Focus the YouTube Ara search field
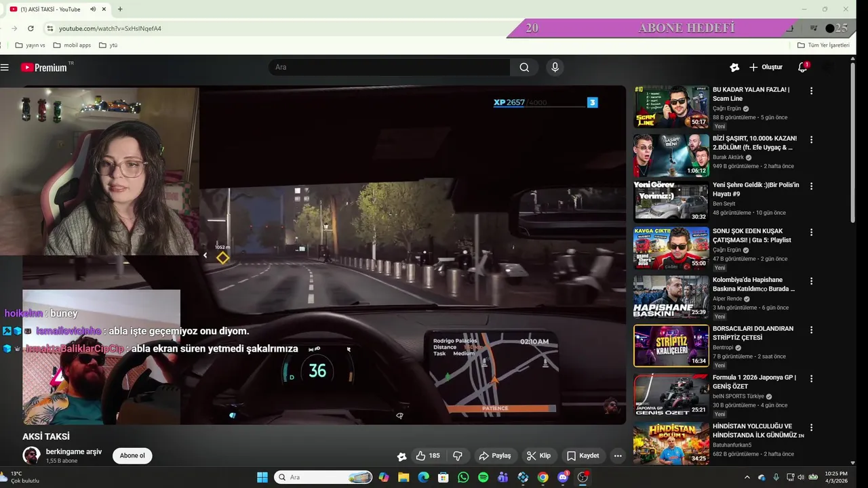 [x=389, y=67]
